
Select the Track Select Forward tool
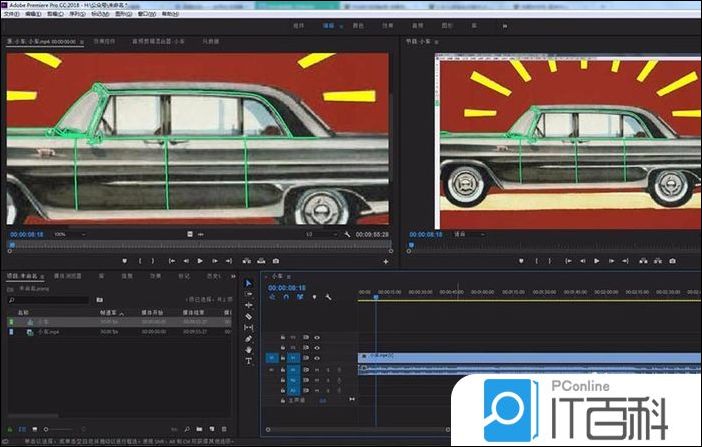pyautogui.click(x=249, y=295)
